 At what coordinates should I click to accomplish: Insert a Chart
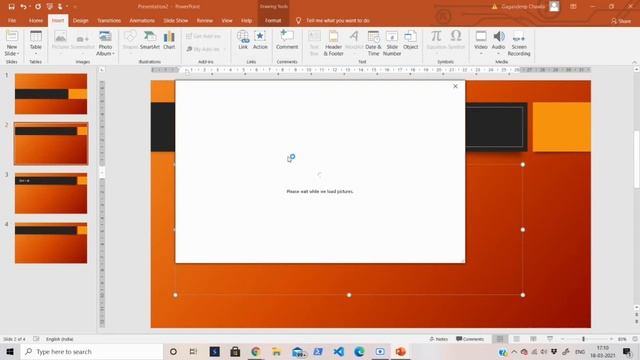coord(169,40)
